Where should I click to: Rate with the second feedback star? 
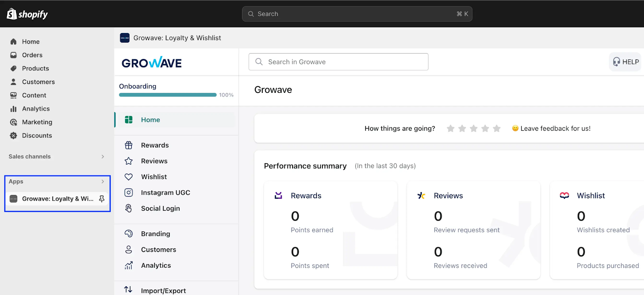click(462, 128)
